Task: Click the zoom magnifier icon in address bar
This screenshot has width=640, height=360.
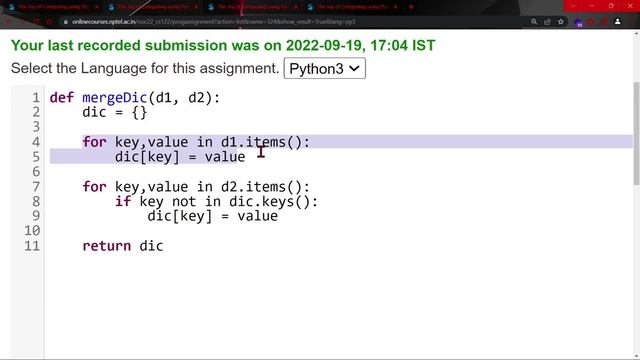Action: (534, 22)
